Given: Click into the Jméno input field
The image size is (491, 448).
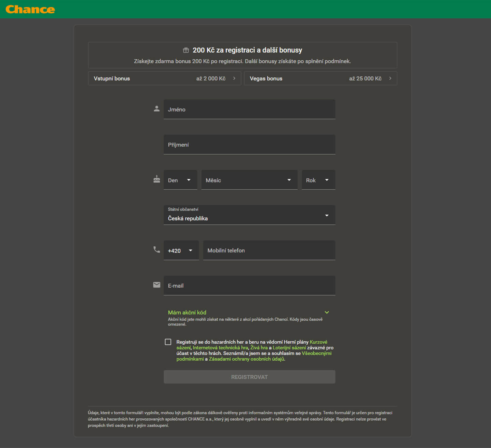Looking at the screenshot, I should [x=249, y=110].
